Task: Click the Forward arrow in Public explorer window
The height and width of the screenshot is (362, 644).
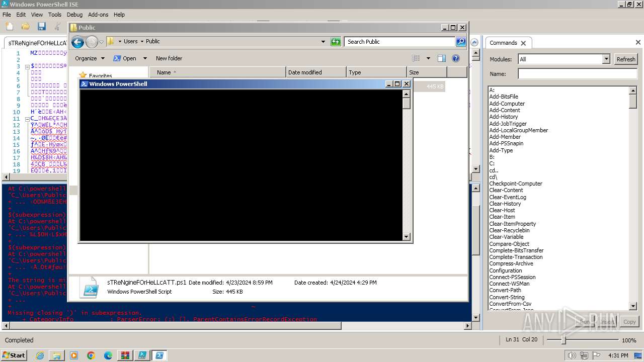Action: pyautogui.click(x=92, y=42)
